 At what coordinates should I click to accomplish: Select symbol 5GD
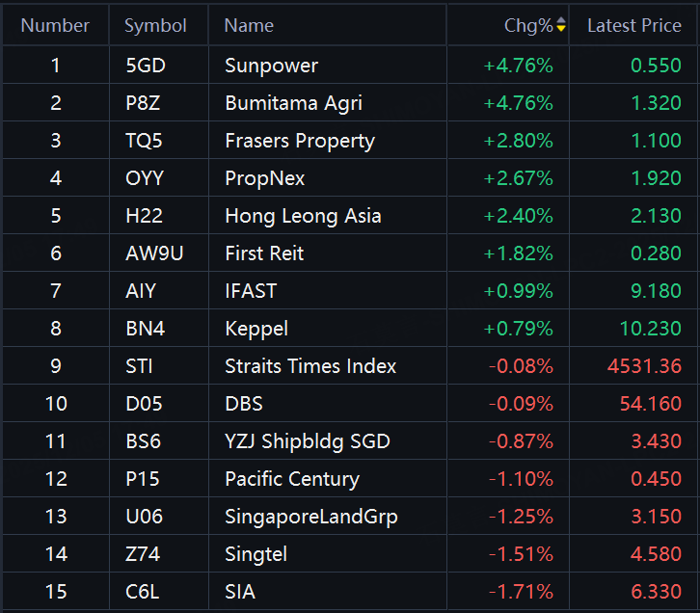tap(146, 66)
